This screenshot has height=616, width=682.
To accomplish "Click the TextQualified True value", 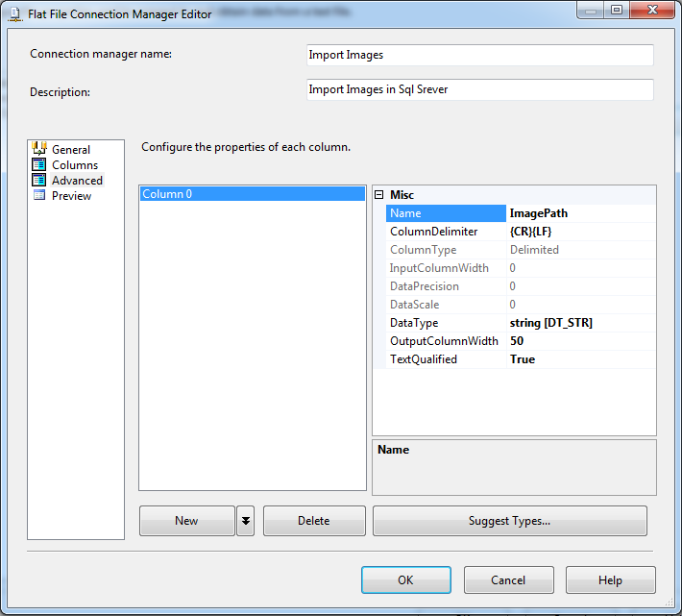I will pos(580,359).
